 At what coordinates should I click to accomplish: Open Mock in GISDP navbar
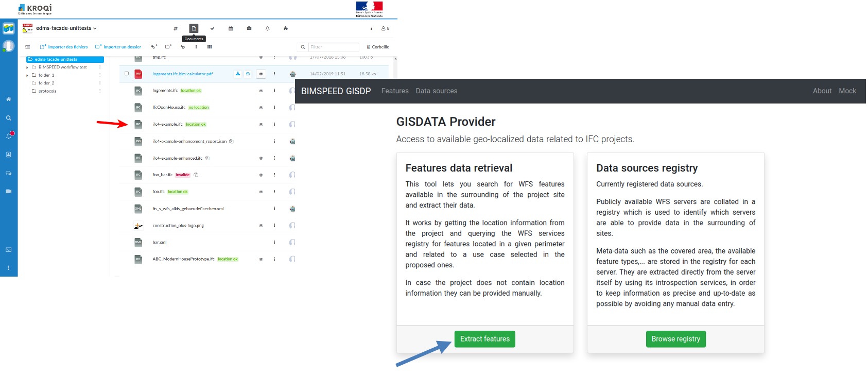(847, 91)
